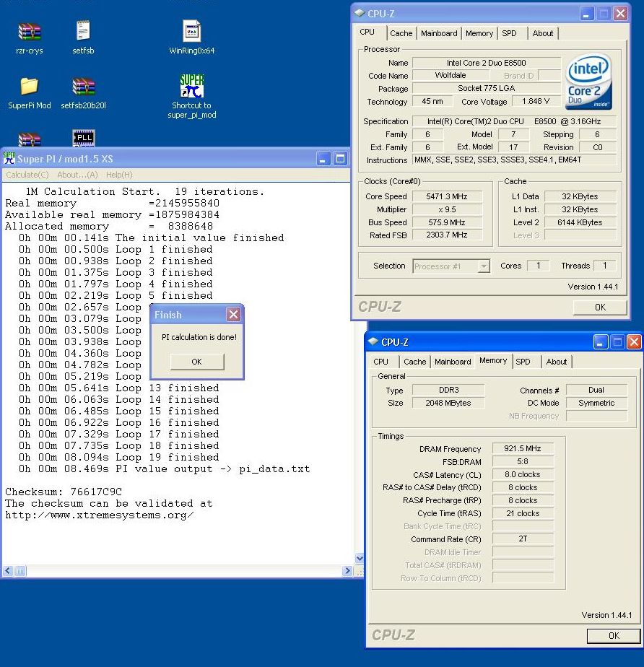Screen dimensions: 644x667
Task: Open the rzr-crys archive icon
Action: point(30,32)
